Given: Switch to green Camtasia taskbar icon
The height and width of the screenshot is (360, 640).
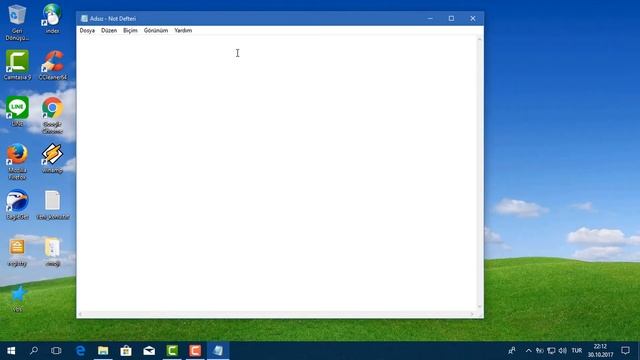Looking at the screenshot, I should point(172,351).
